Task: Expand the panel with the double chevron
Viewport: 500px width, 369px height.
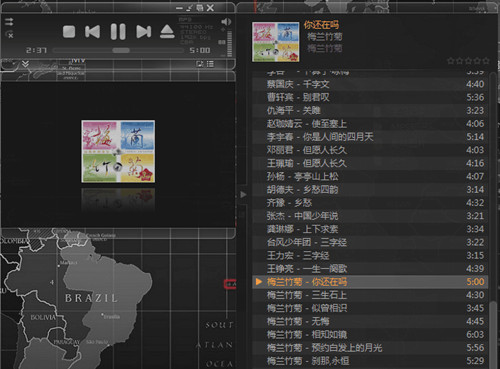Action: click(25, 64)
